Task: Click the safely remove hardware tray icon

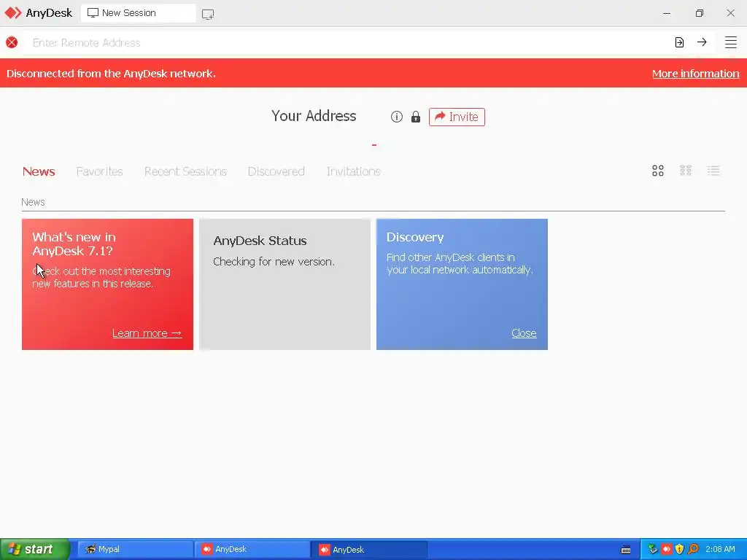Action: pyautogui.click(x=653, y=549)
